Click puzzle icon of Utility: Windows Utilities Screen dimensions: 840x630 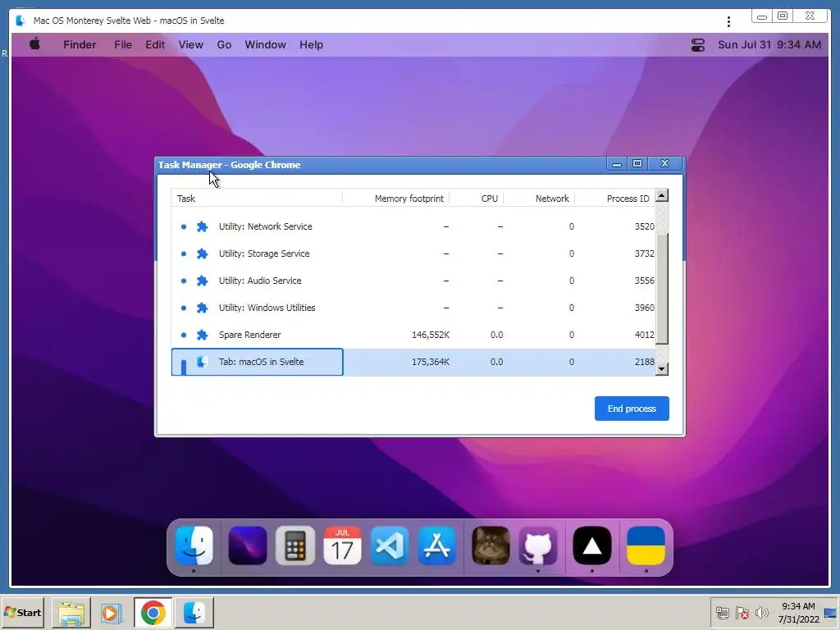click(x=202, y=308)
